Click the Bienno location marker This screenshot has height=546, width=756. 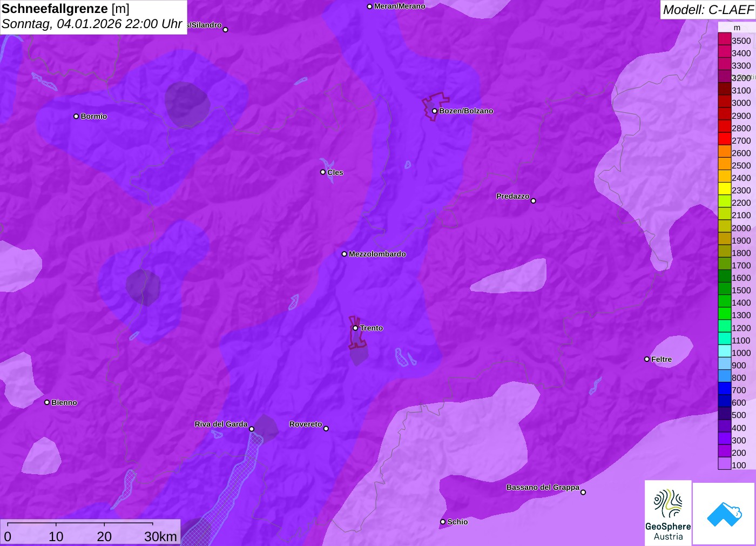(47, 402)
